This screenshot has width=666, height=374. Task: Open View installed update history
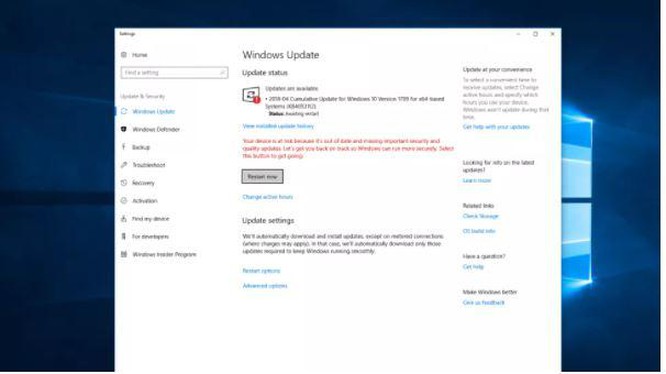coord(278,126)
